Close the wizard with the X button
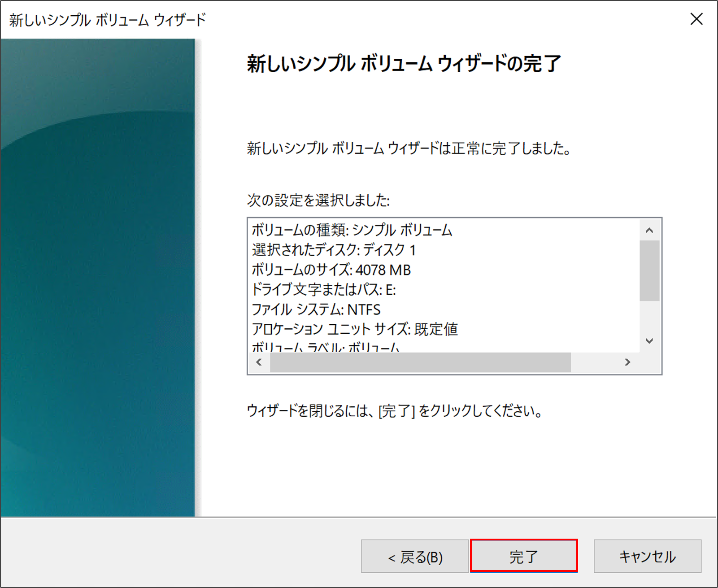This screenshot has height=588, width=718. click(x=696, y=19)
